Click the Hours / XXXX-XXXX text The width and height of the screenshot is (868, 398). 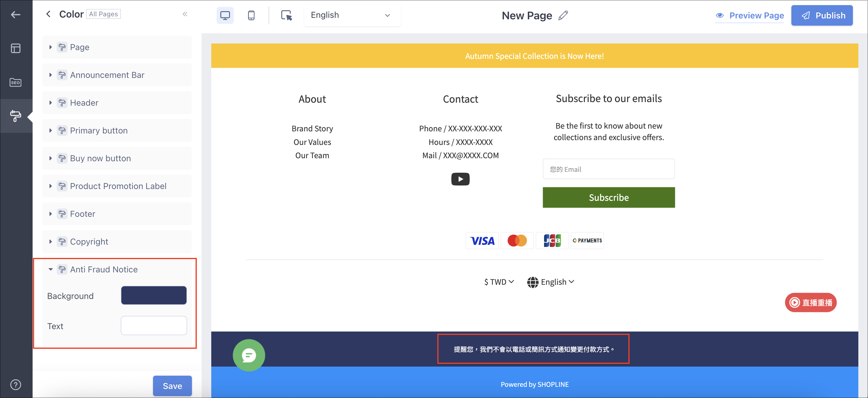(x=460, y=142)
